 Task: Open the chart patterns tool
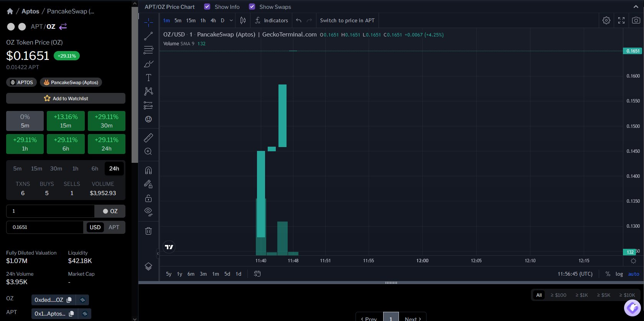148,91
